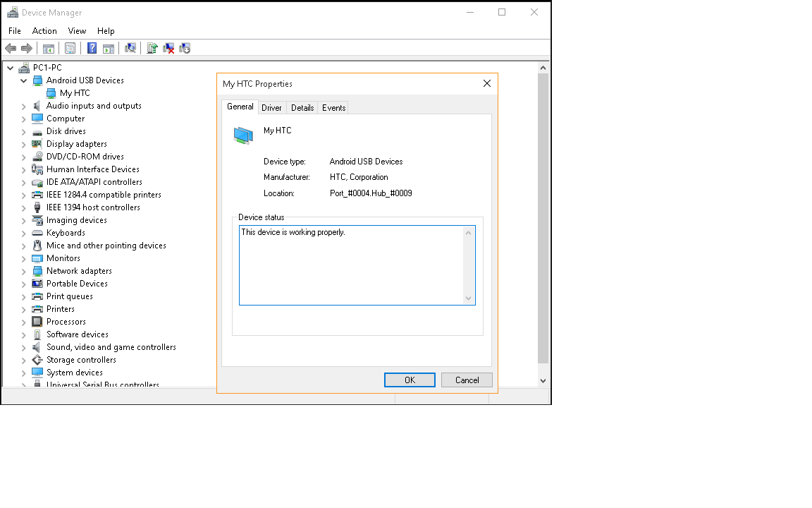Viewport: 812px width, 508px height.
Task: Click inside the Device status text box
Action: click(352, 265)
